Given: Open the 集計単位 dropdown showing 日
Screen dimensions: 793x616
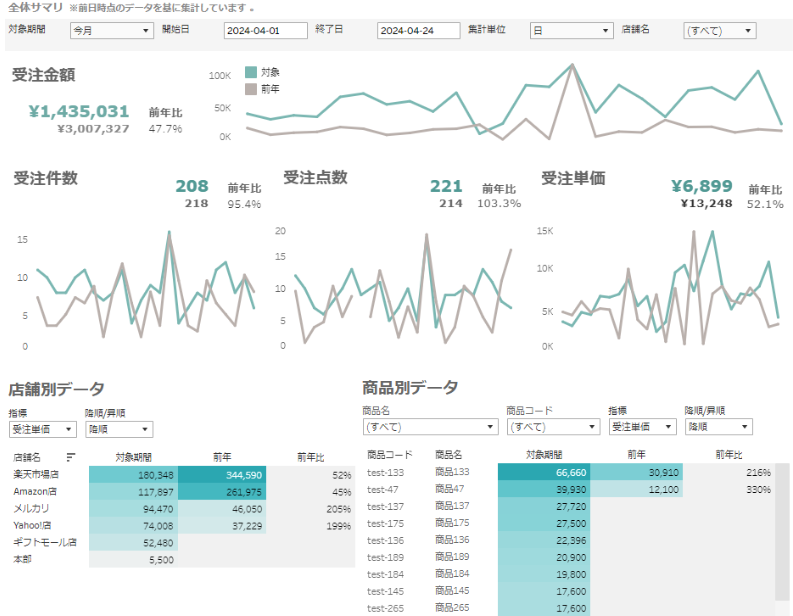Looking at the screenshot, I should click(570, 31).
